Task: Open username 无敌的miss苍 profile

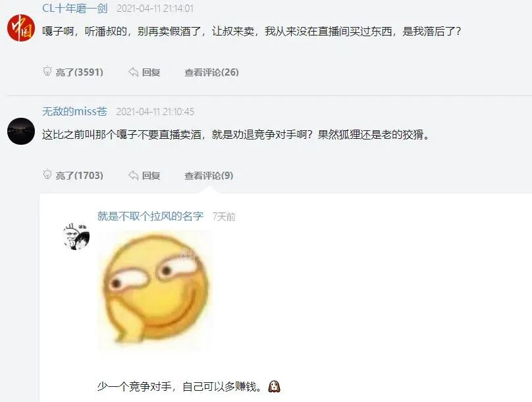Action: pyautogui.click(x=74, y=111)
